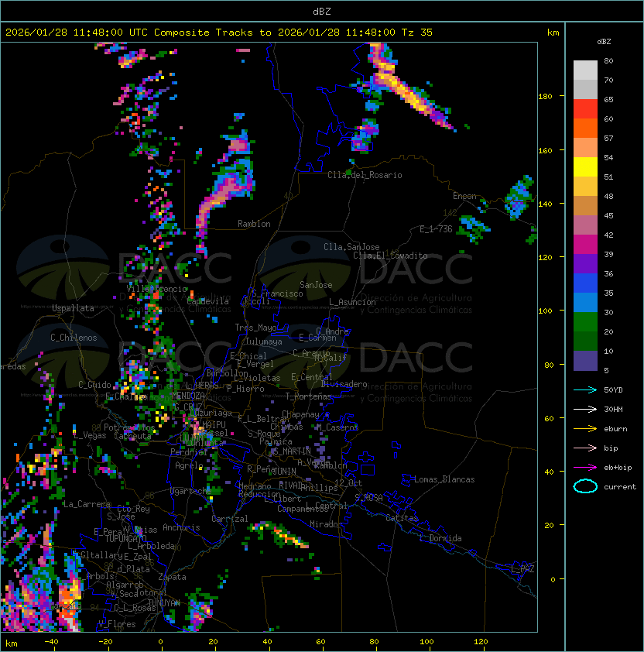Select the 'Divisadero' map label

tap(344, 384)
